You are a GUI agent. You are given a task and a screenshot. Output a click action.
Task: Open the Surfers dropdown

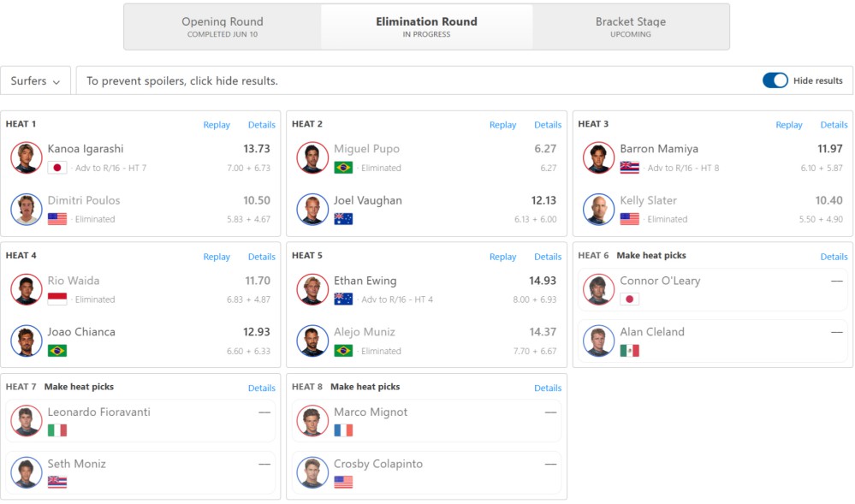(35, 80)
